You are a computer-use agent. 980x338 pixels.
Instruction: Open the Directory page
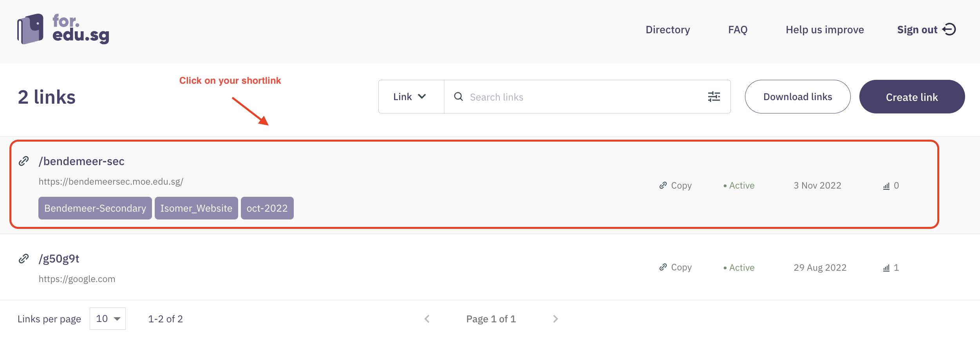(668, 30)
